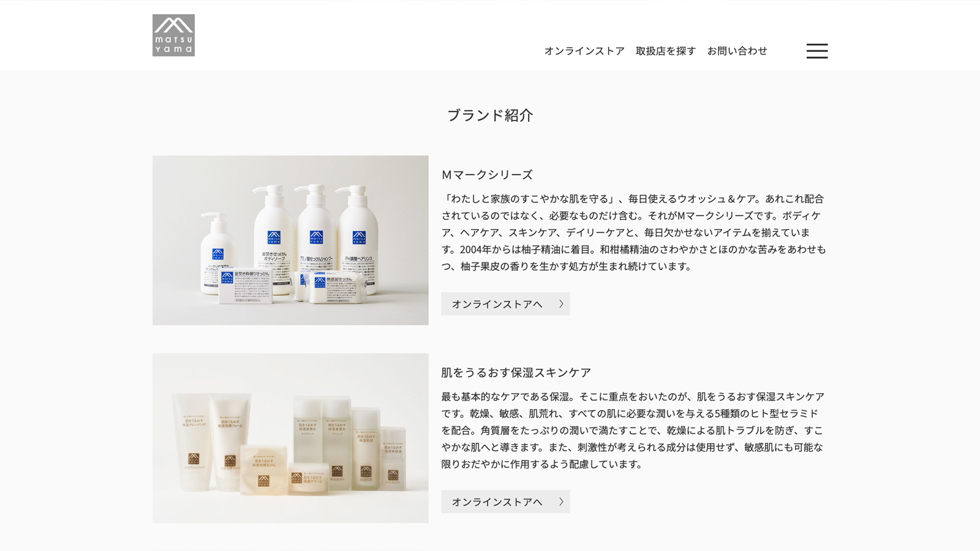This screenshot has width=980, height=551.
Task: Select the Mマークシリーズ product photo
Action: [290, 240]
